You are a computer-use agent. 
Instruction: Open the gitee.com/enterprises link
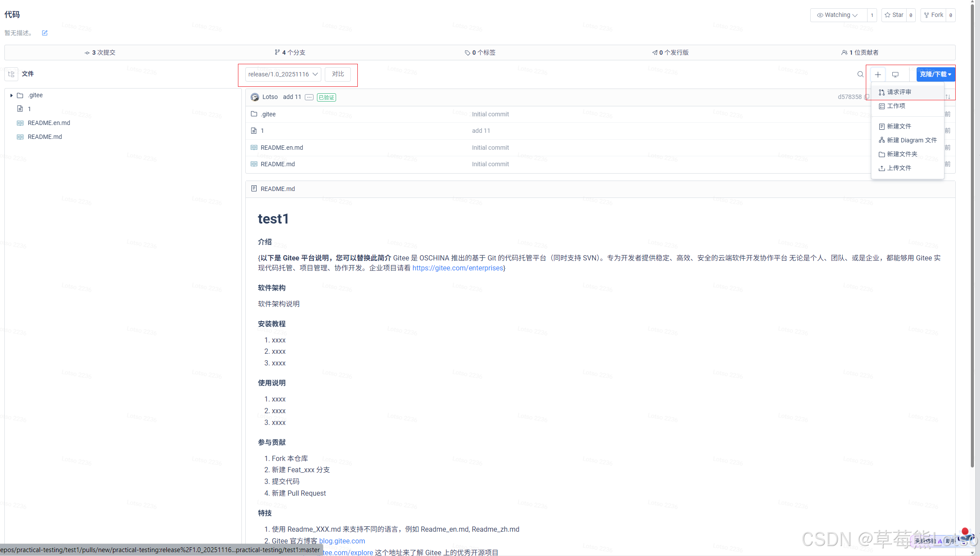pyautogui.click(x=457, y=268)
